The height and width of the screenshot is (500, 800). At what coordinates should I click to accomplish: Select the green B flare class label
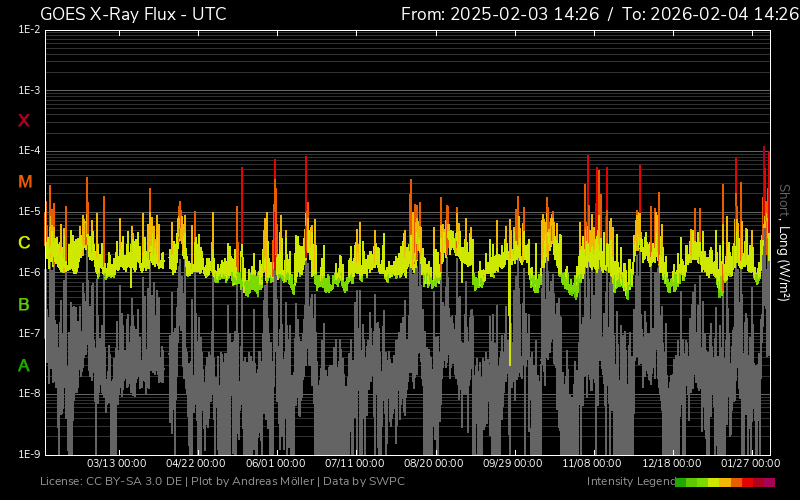pos(24,304)
